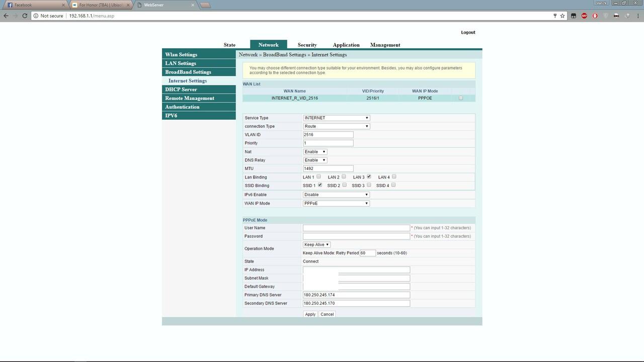Image resolution: width=644 pixels, height=362 pixels.
Task: Switch to the Security tab
Action: click(x=307, y=45)
